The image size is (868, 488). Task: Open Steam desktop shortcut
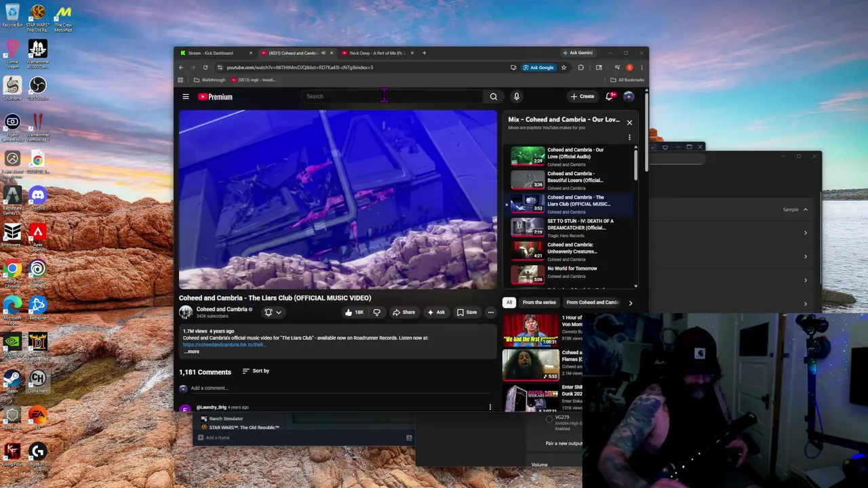coord(12,380)
